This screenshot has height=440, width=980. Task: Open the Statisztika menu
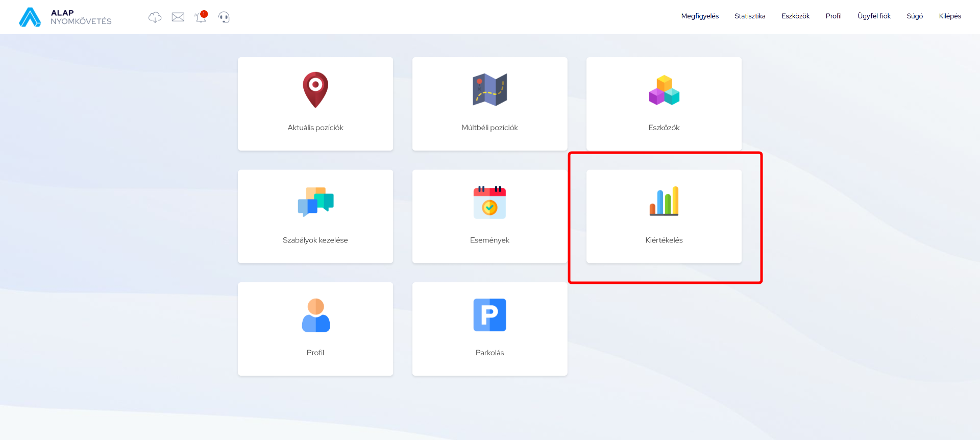click(x=750, y=16)
